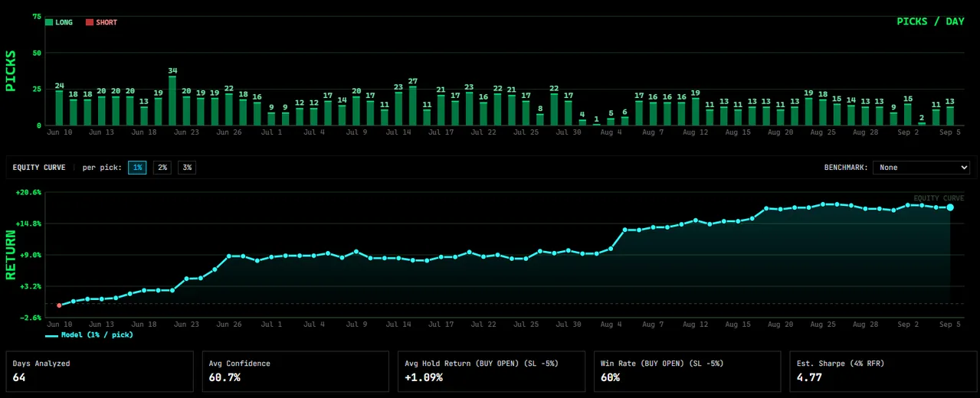
Task: Click the BENCHMARK: label text
Action: [x=847, y=167]
